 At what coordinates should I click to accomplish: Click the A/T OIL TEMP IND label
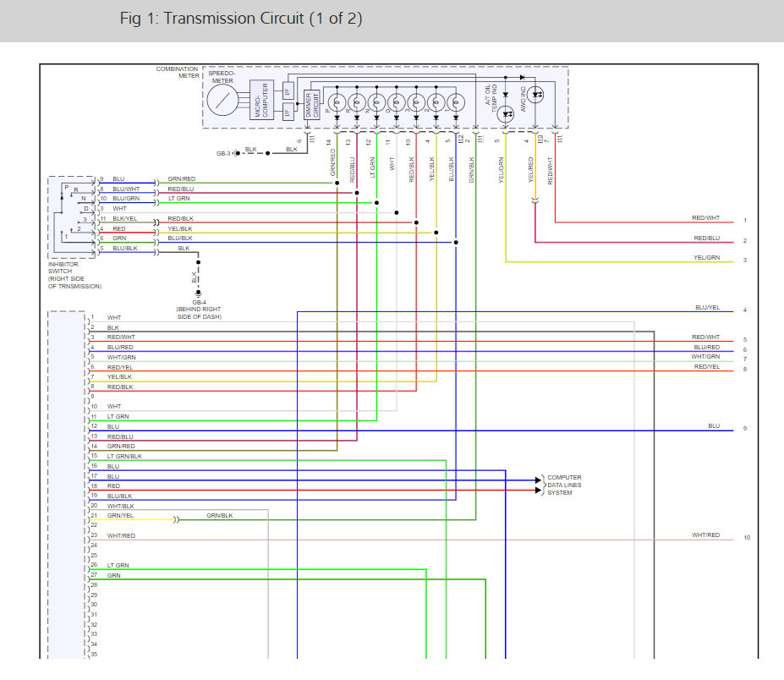(491, 97)
